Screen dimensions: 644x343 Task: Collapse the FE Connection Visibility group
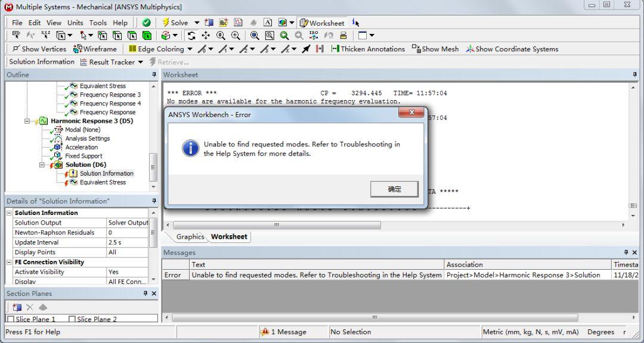click(10, 262)
